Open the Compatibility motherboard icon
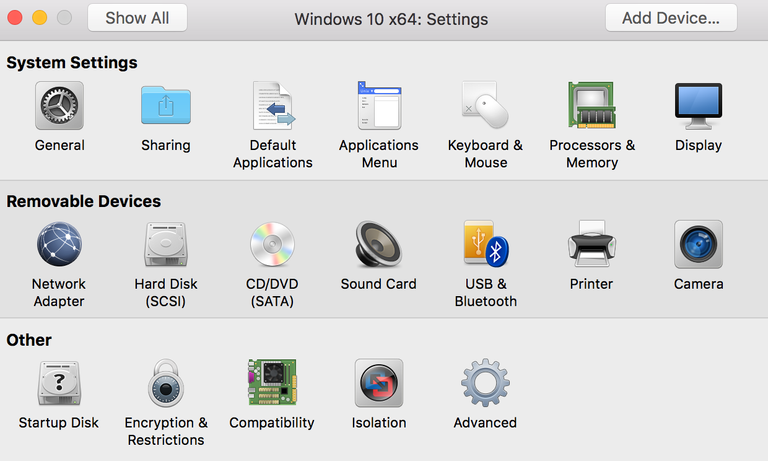 pos(272,382)
